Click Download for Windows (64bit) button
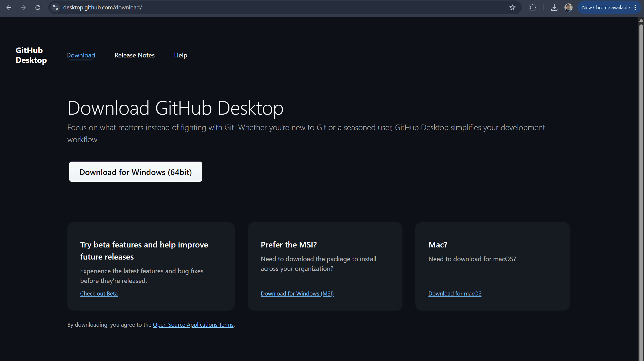The width and height of the screenshot is (644, 361). point(136,172)
